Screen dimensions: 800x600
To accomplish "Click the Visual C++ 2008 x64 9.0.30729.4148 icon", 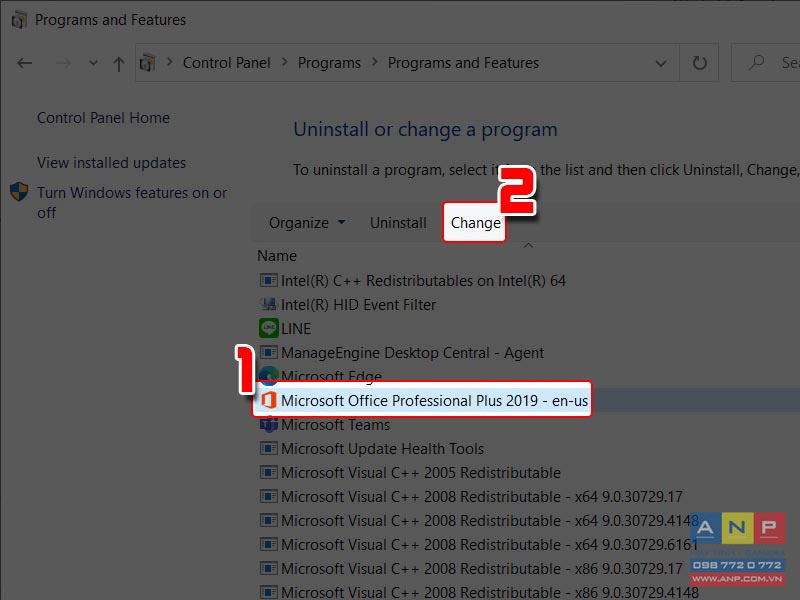I will [x=268, y=520].
